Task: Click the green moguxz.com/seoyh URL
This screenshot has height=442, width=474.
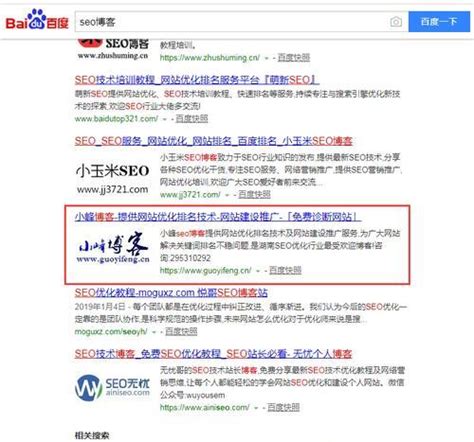Action: click(111, 332)
